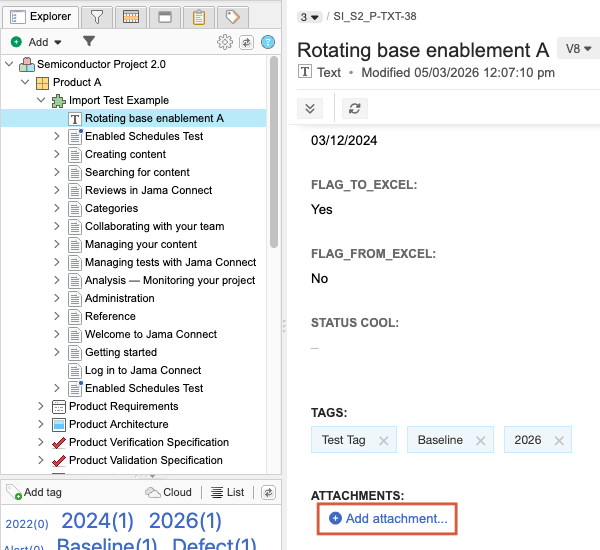The image size is (600, 550).
Task: Switch tags to List view
Action: (227, 492)
